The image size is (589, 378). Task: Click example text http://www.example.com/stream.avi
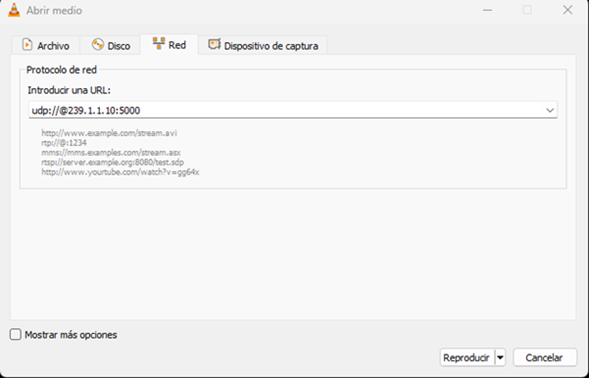click(109, 133)
